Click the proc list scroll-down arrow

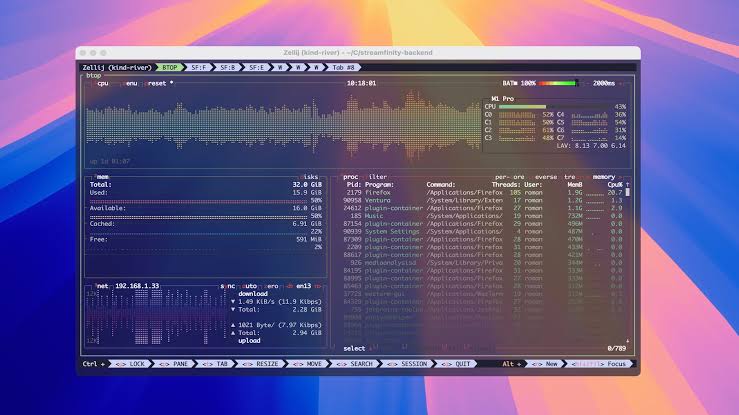point(627,341)
